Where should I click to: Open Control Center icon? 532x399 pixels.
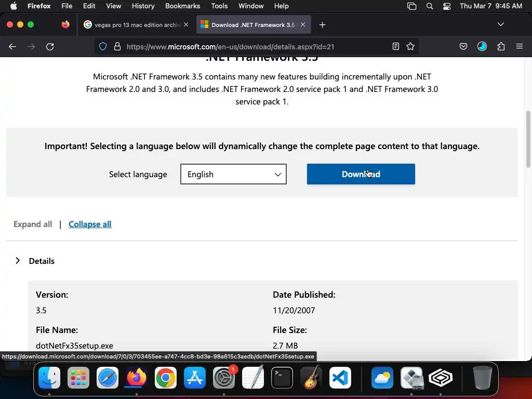tap(447, 6)
